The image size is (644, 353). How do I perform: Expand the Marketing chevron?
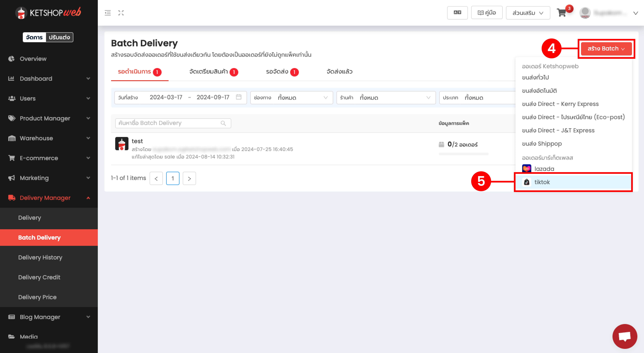pyautogui.click(x=88, y=178)
